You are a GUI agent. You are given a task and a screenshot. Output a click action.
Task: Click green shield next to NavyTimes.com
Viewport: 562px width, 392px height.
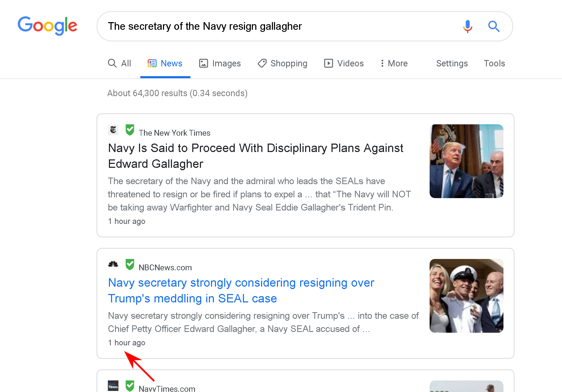coord(130,386)
